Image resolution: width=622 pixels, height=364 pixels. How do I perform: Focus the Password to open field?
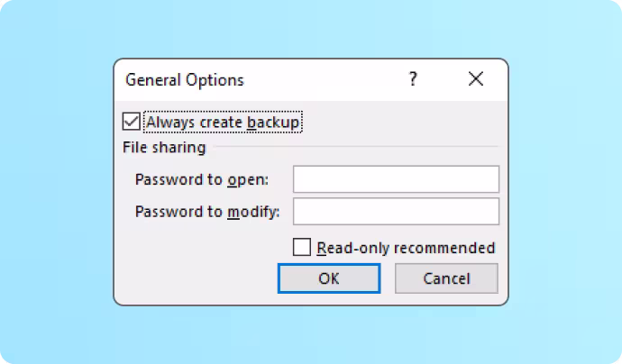pyautogui.click(x=396, y=179)
